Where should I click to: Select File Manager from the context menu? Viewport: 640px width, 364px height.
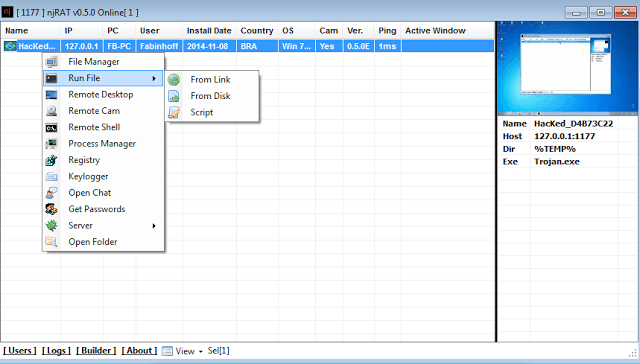(103, 62)
